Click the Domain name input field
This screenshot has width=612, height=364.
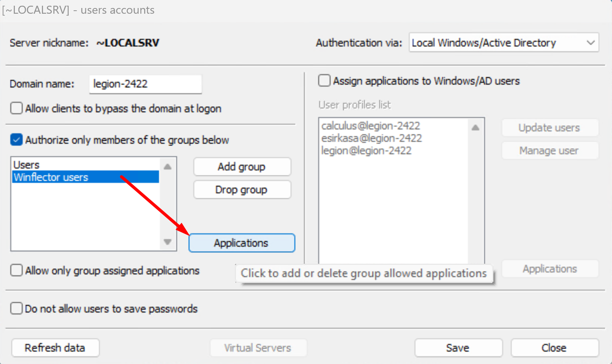(145, 84)
